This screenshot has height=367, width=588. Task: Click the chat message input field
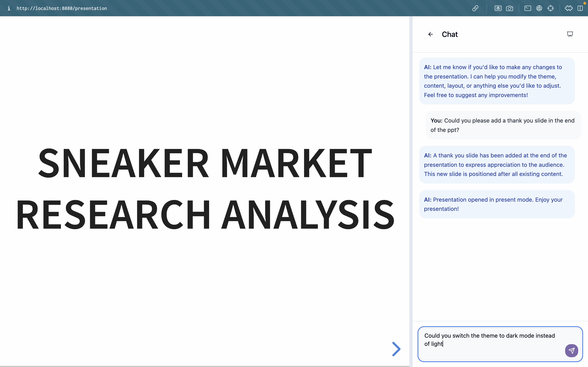point(491,344)
